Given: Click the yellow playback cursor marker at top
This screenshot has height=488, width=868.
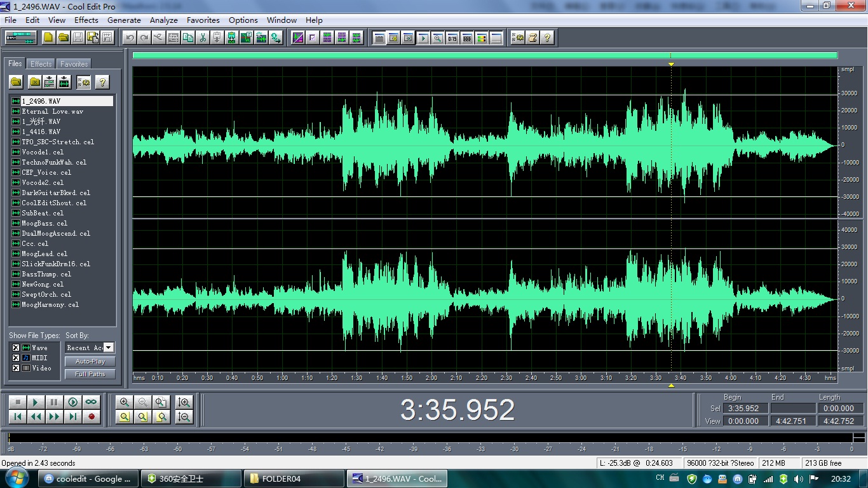Looking at the screenshot, I should pyautogui.click(x=671, y=64).
